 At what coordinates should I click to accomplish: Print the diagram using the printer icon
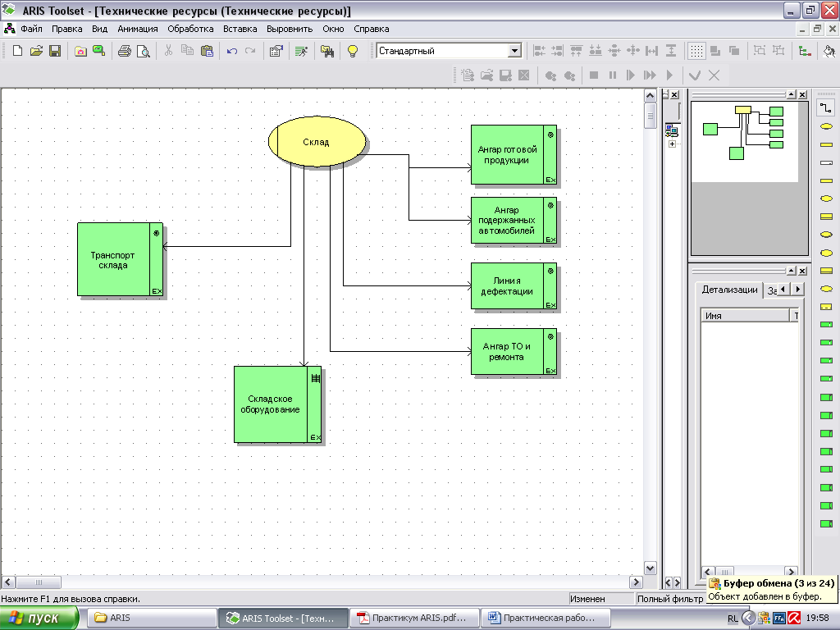tap(125, 51)
